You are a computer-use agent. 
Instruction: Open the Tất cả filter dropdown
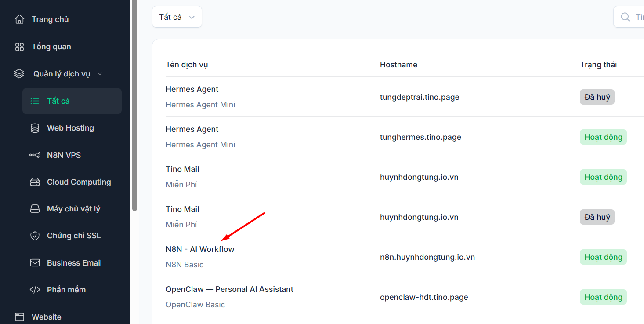click(177, 17)
